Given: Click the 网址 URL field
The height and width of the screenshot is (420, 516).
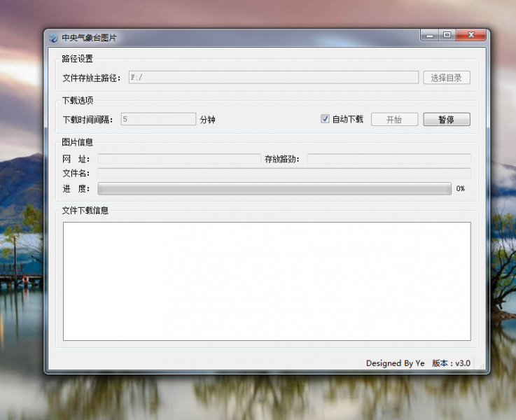Looking at the screenshot, I should (x=179, y=159).
